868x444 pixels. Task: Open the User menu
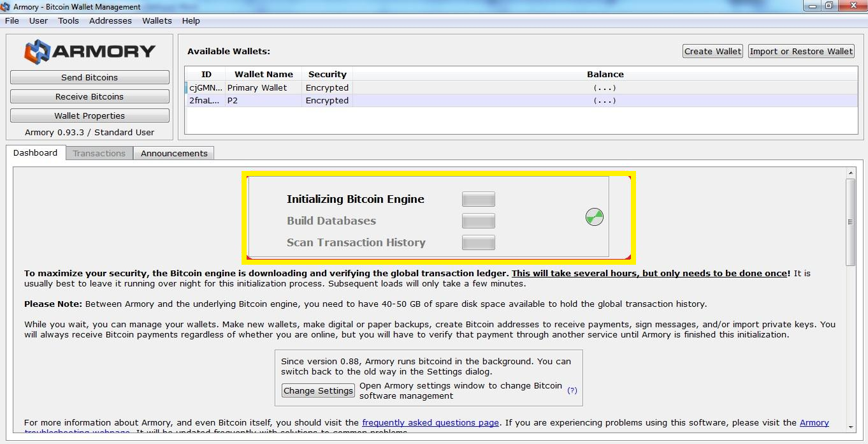coord(38,20)
